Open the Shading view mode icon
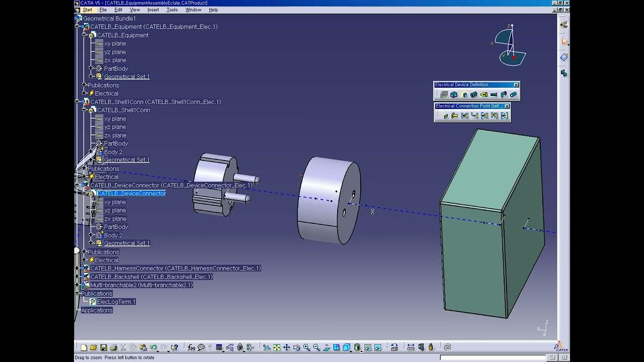This screenshot has height=362, width=644. pos(357,347)
